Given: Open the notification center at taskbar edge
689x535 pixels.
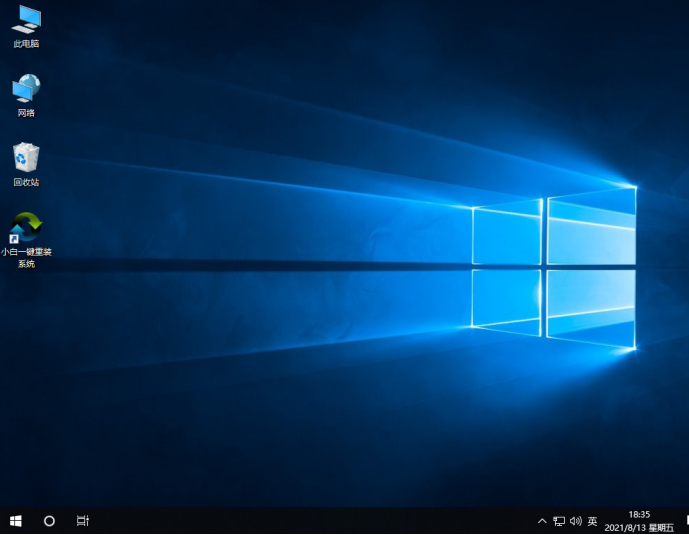Looking at the screenshot, I should pyautogui.click(x=685, y=521).
